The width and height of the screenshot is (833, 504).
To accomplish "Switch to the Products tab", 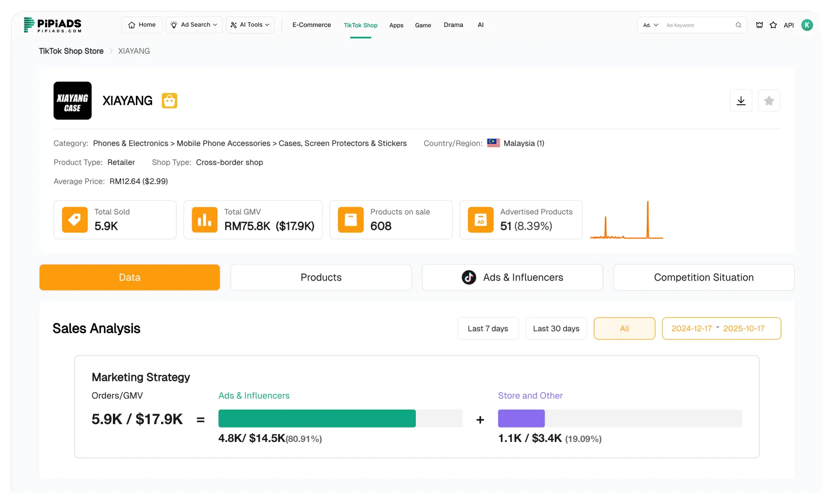I will 321,277.
